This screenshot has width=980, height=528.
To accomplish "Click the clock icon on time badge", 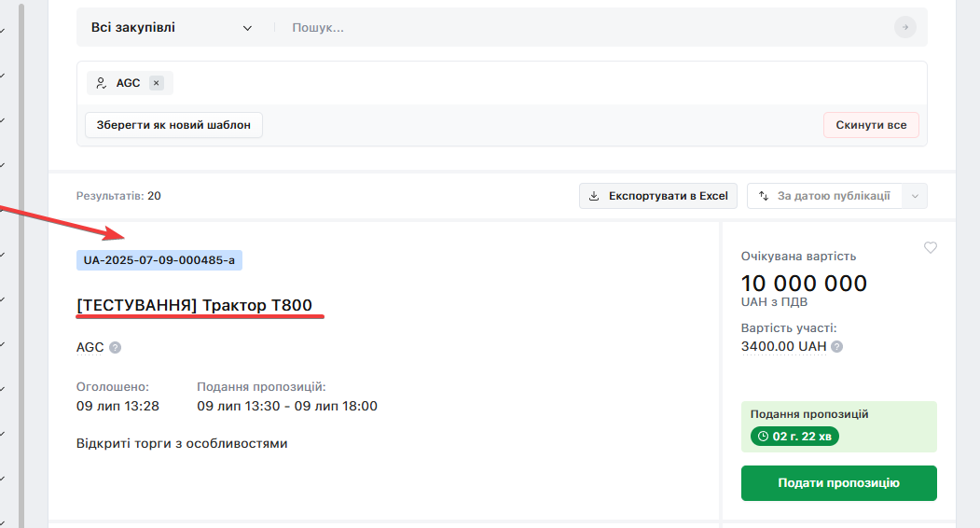I will coord(763,436).
